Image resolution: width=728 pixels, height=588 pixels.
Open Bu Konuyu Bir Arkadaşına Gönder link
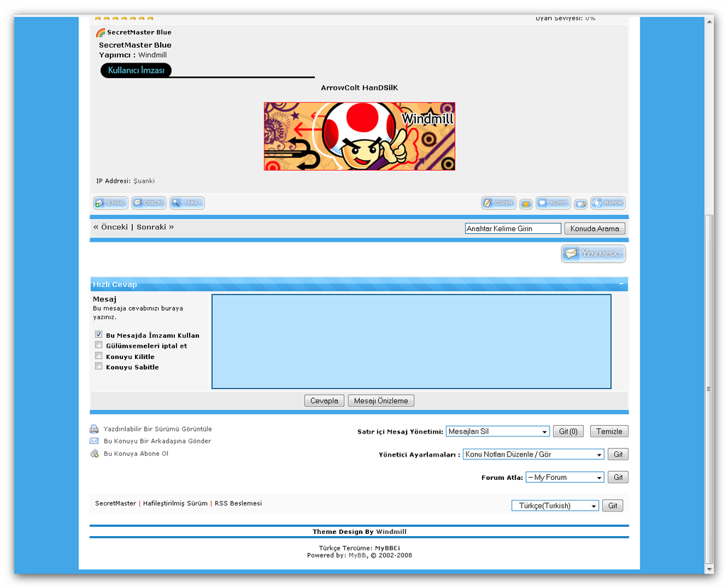click(x=157, y=442)
